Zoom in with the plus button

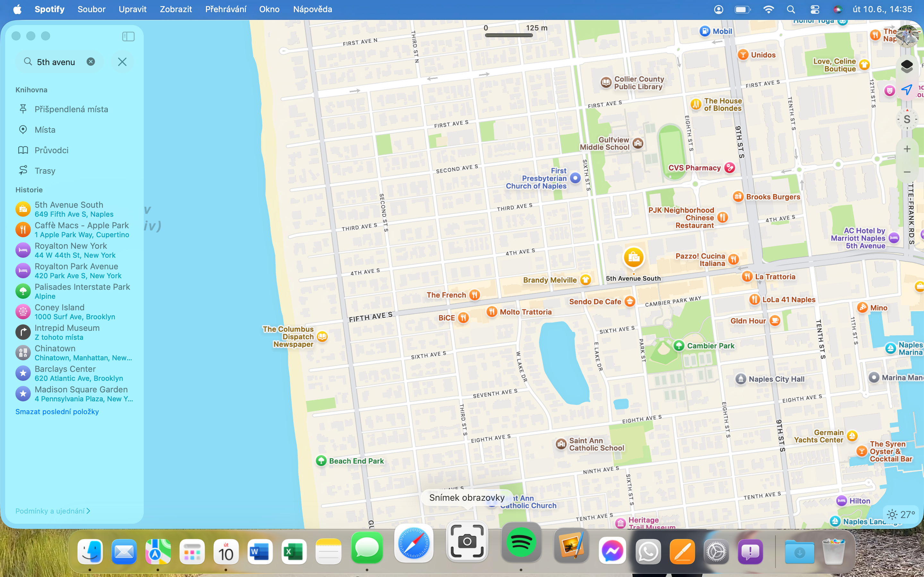coord(907,149)
